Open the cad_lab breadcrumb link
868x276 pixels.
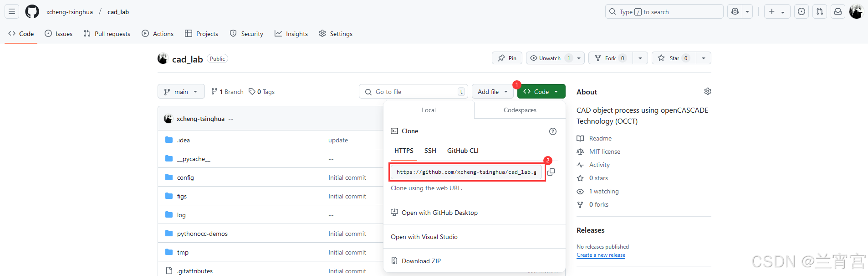coord(118,12)
